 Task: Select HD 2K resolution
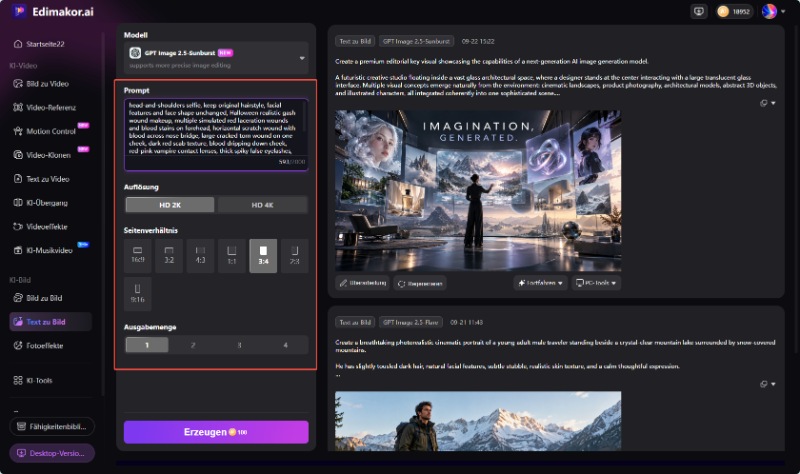point(170,205)
